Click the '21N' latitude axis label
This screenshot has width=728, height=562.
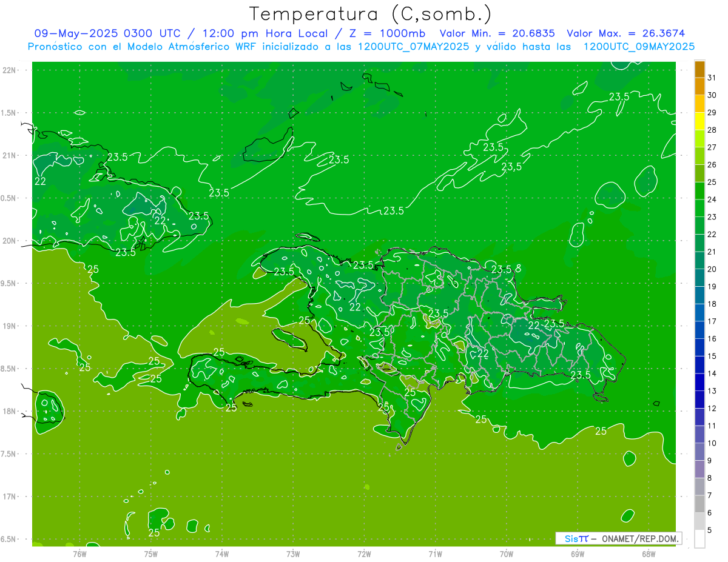[x=9, y=155]
